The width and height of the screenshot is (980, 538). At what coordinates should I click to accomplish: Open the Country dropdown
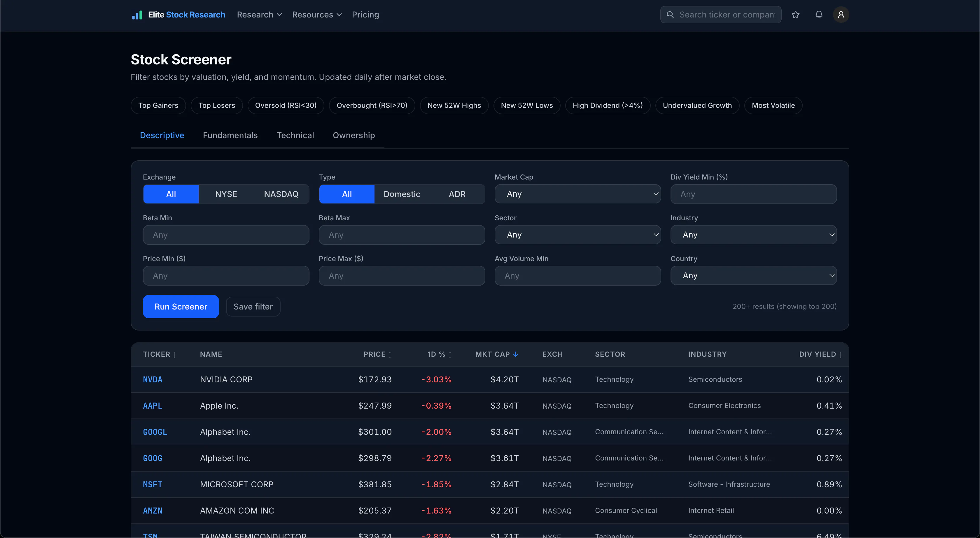click(753, 275)
